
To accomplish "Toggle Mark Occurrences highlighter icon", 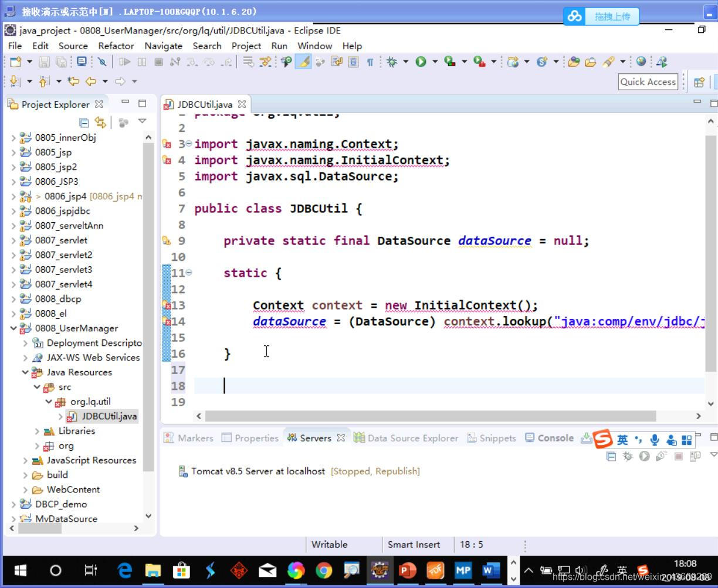I will [x=303, y=62].
